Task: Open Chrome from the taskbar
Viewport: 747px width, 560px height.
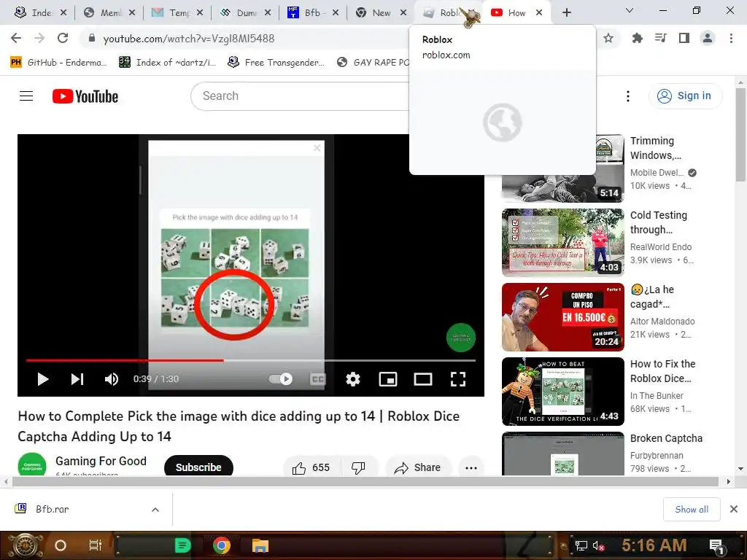Action: point(222,545)
